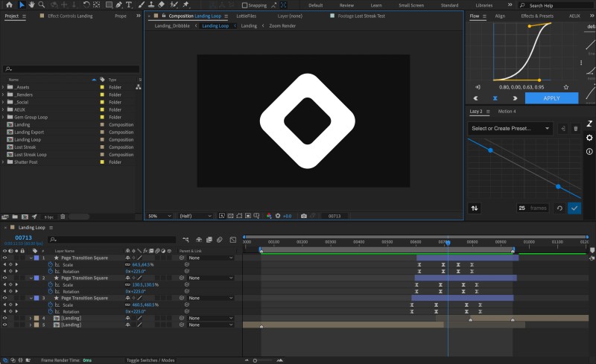
Task: Select the Hand tool
Action: [32, 5]
